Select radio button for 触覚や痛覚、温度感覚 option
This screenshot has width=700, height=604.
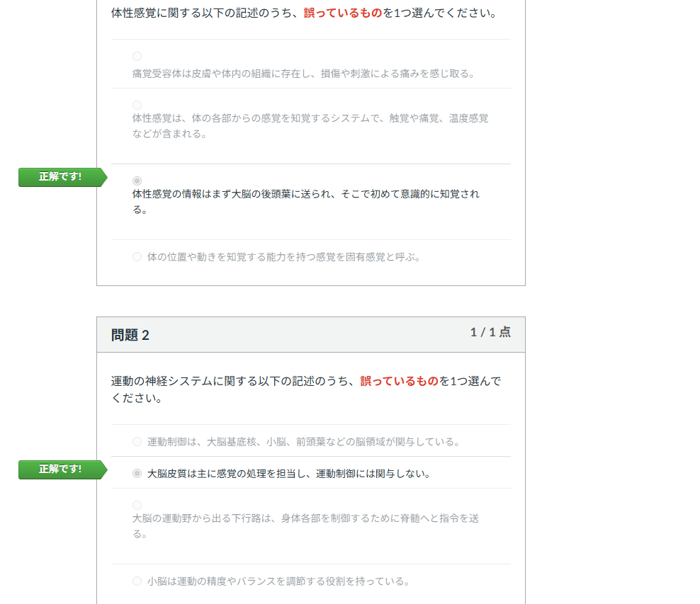pos(137,106)
